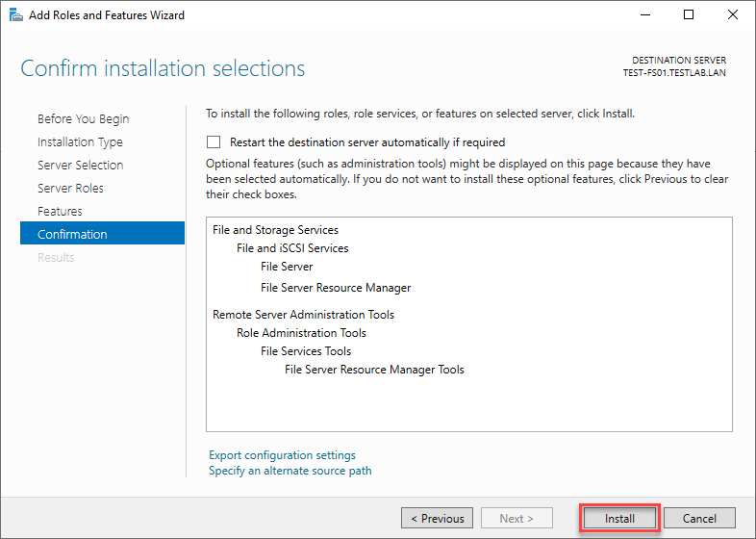Select File and Storage Services entry
The width and height of the screenshot is (756, 539).
(275, 230)
